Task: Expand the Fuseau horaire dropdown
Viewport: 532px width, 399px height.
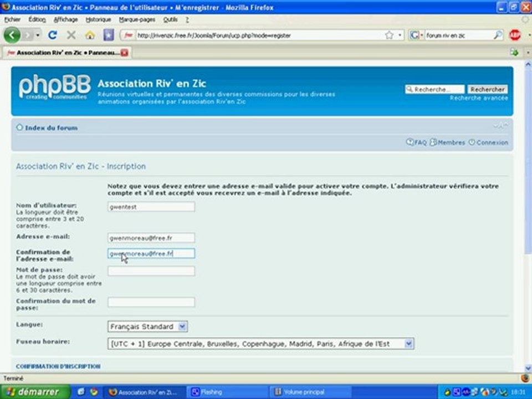Action: (261, 344)
